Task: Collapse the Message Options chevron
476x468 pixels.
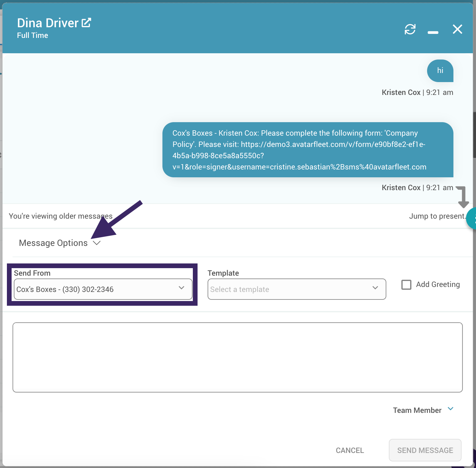Action: pyautogui.click(x=97, y=243)
